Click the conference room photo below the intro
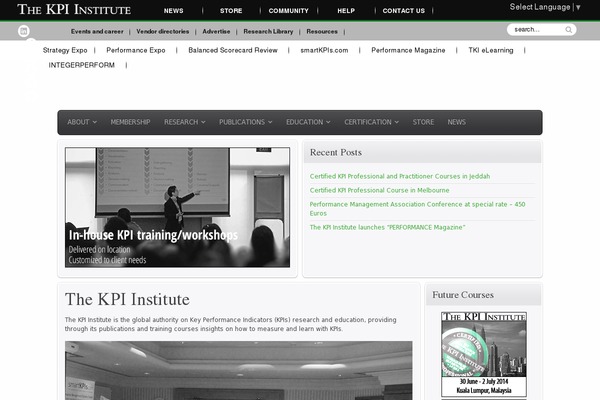600x400 pixels. pyautogui.click(x=238, y=371)
